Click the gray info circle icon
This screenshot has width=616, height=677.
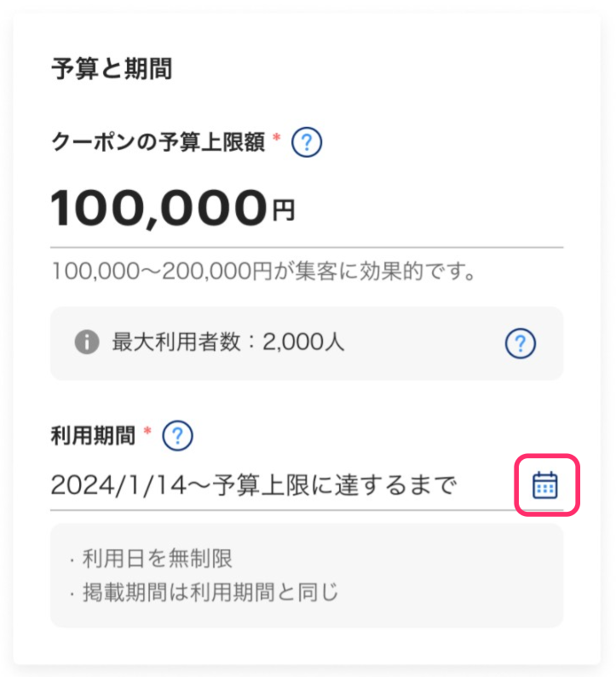[x=85, y=343]
